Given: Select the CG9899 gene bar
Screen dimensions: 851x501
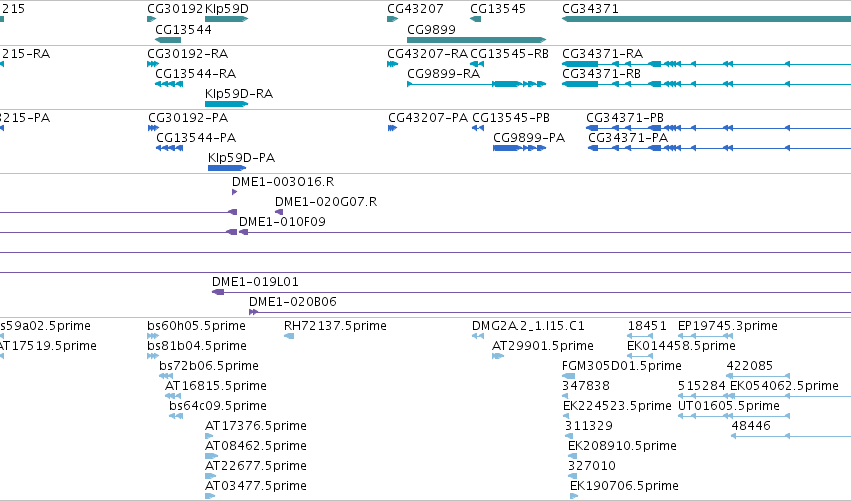Looking at the screenshot, I should click(x=476, y=40).
